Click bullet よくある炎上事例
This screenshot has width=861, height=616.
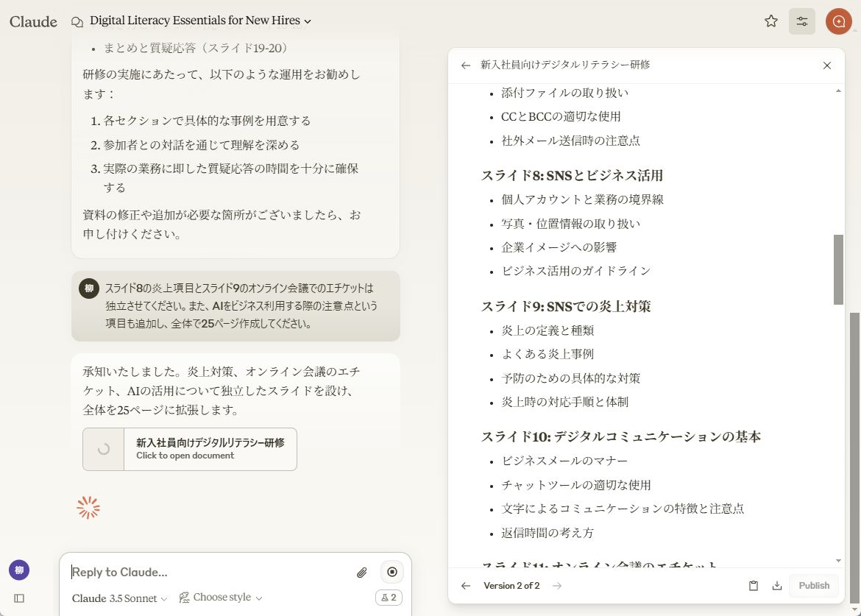pos(548,354)
